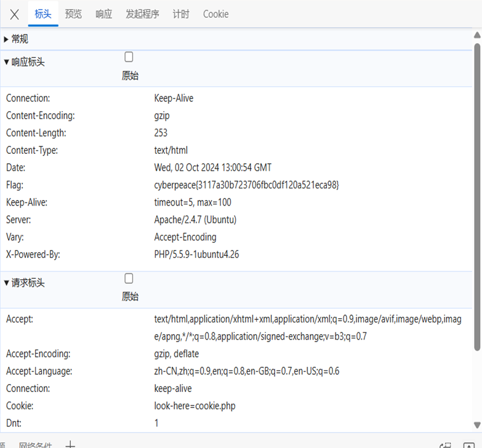The width and height of the screenshot is (482, 448).
Task: Click the Flag header value cyberpeace
Action: click(246, 185)
